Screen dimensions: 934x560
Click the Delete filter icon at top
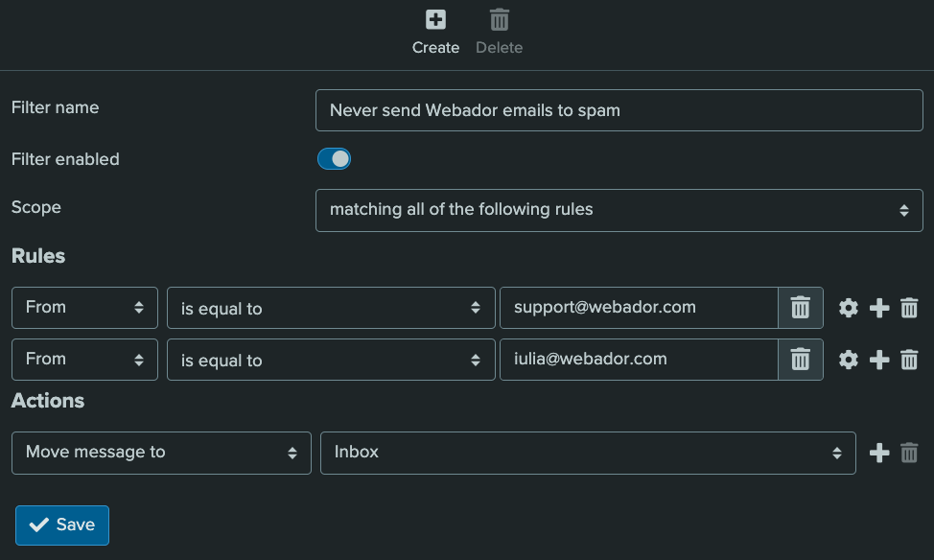coord(500,20)
